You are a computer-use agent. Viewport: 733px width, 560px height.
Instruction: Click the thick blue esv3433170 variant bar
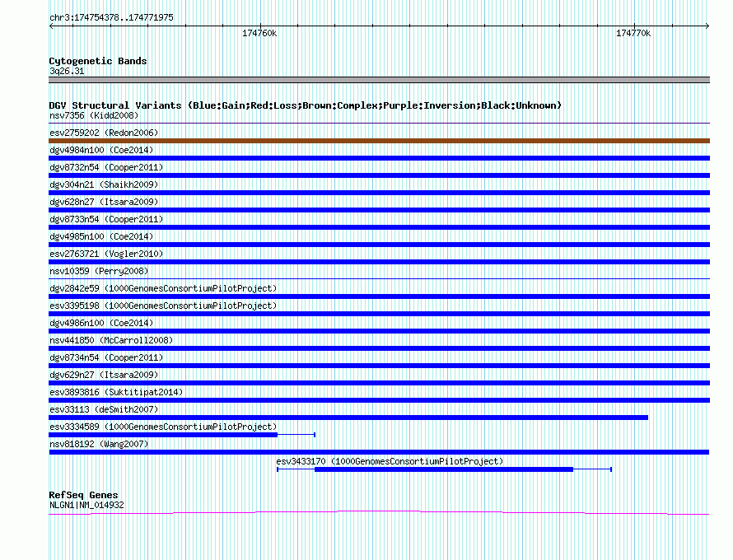[x=444, y=469]
